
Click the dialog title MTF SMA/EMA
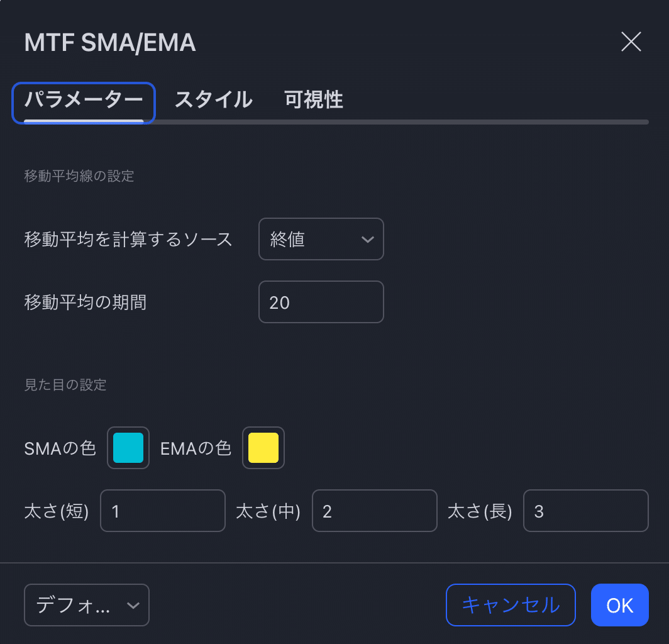coord(109,42)
